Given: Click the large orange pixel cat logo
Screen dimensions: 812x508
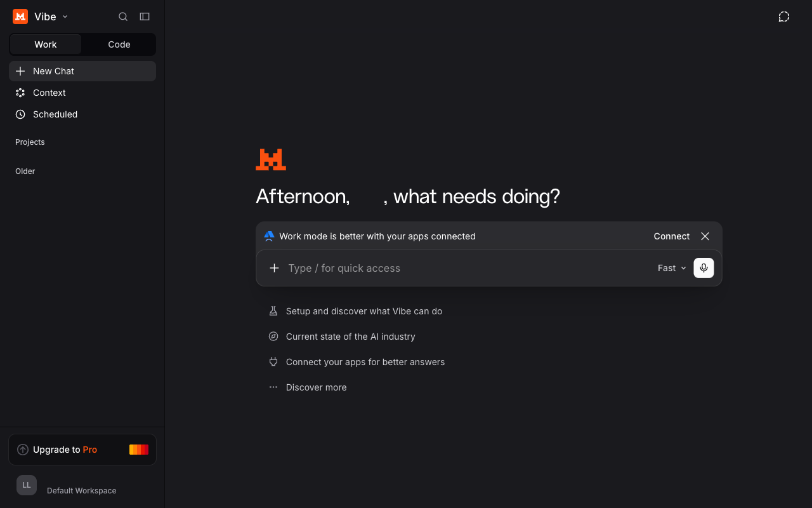Looking at the screenshot, I should pyautogui.click(x=271, y=160).
